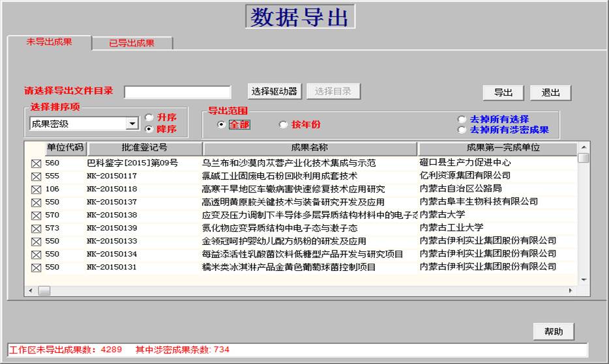Select result 每益添活性乳酸菌饮料低糖型产品开发与研究项目
Image resolution: width=609 pixels, height=364 pixels.
click(x=302, y=254)
